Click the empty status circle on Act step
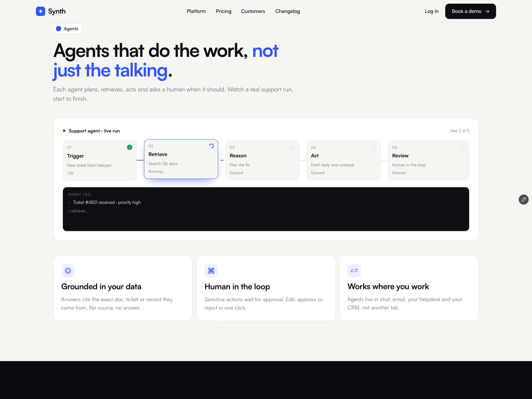The height and width of the screenshot is (399, 532). pos(374,147)
